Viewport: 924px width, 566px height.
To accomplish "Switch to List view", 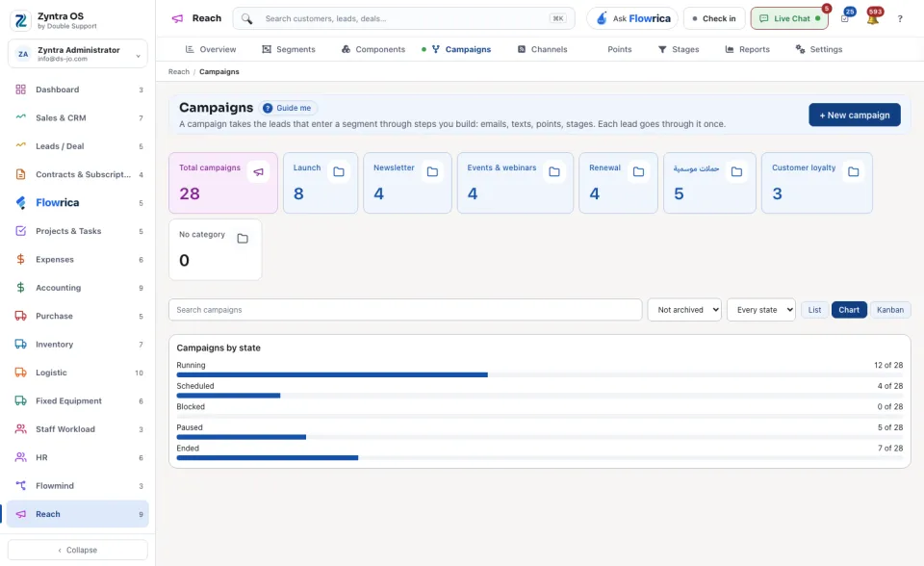I will point(814,310).
